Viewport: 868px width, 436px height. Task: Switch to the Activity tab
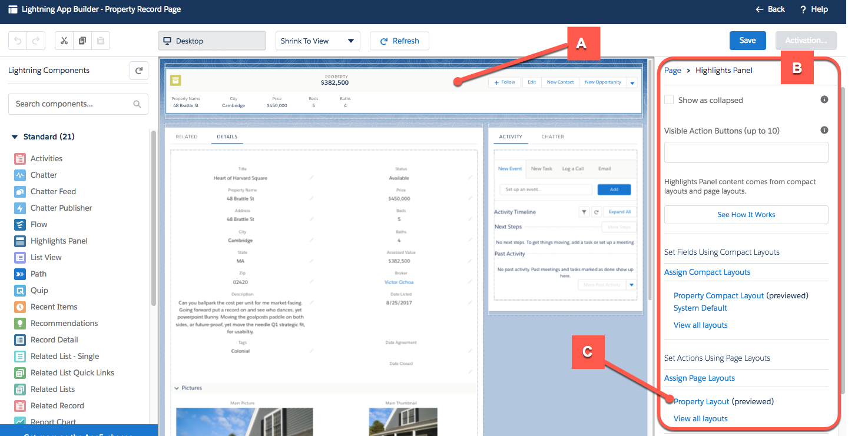tap(511, 137)
